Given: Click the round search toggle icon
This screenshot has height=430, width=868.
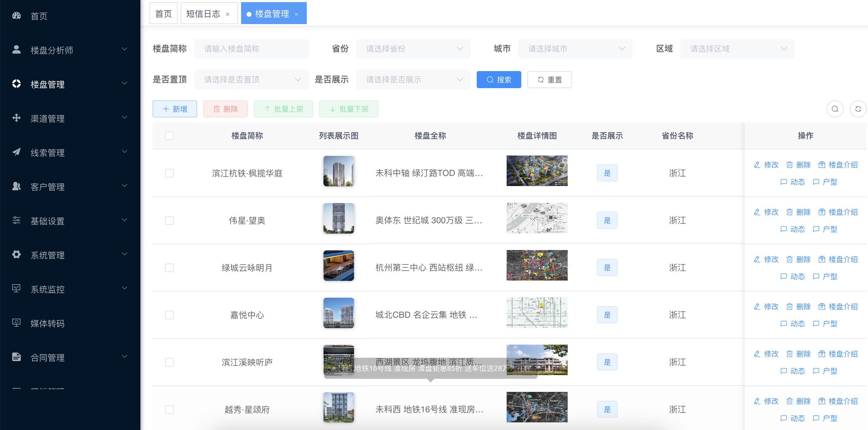Looking at the screenshot, I should coord(835,109).
